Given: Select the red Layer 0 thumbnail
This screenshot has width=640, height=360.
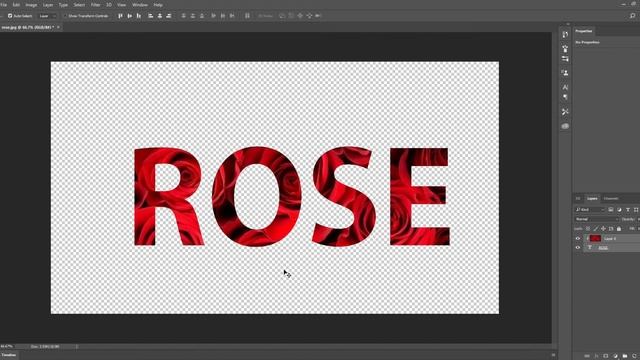Looking at the screenshot, I should [x=595, y=238].
